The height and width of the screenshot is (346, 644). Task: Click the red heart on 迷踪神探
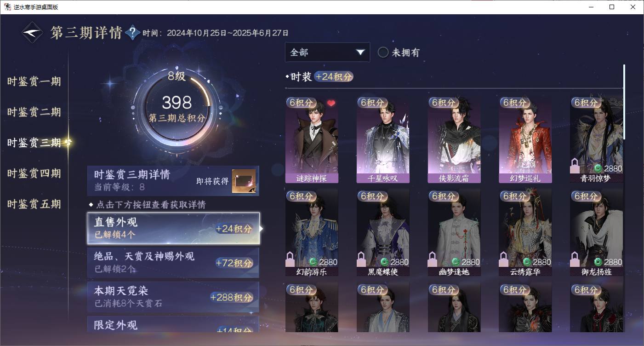(x=331, y=103)
